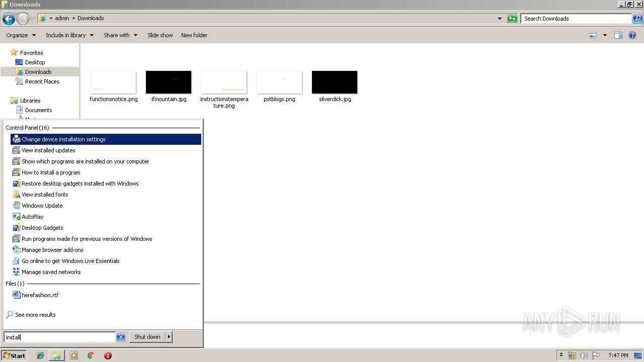
Task: Launch Windows Media Player from taskbar
Action: (x=74, y=355)
